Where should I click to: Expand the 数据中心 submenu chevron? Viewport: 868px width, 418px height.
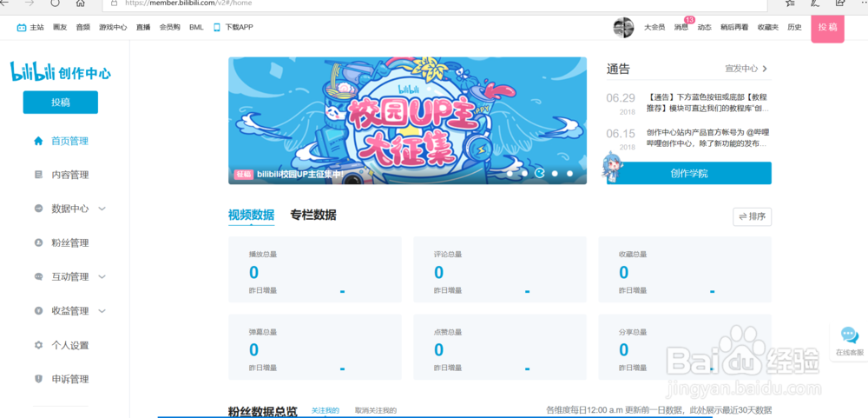pos(102,209)
